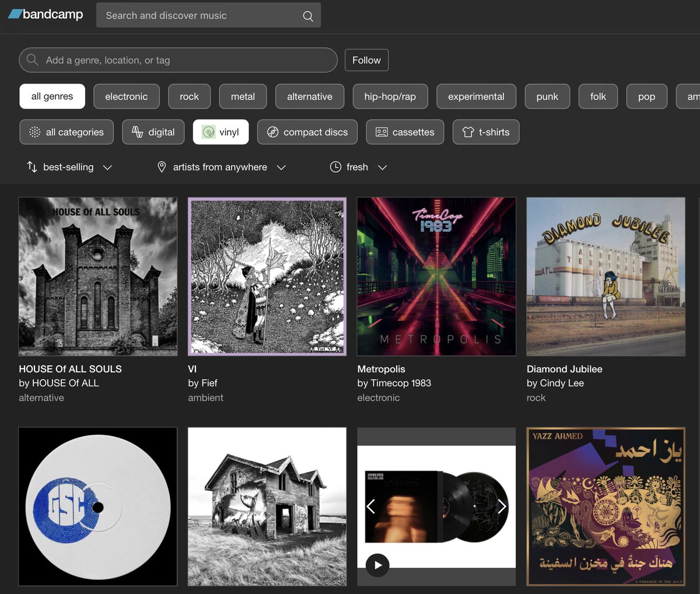Click the all categories dotted icon

pos(35,132)
